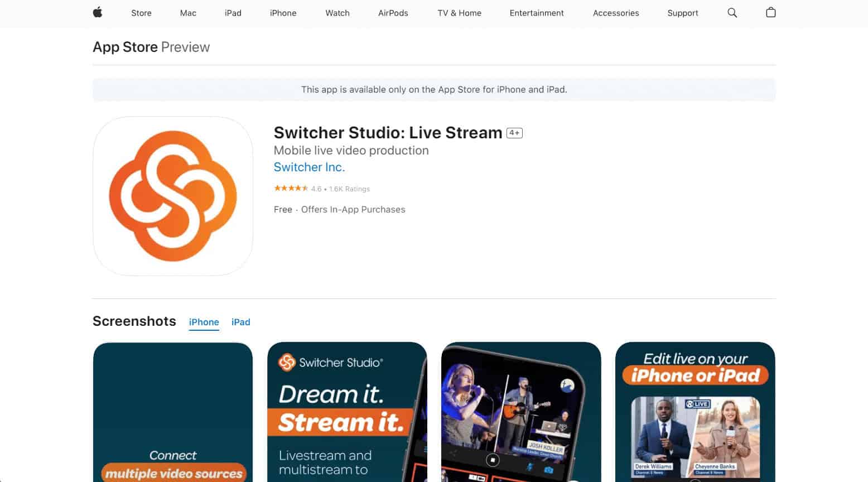Click the 1.6K Ratings text
The image size is (868, 482).
click(x=349, y=189)
